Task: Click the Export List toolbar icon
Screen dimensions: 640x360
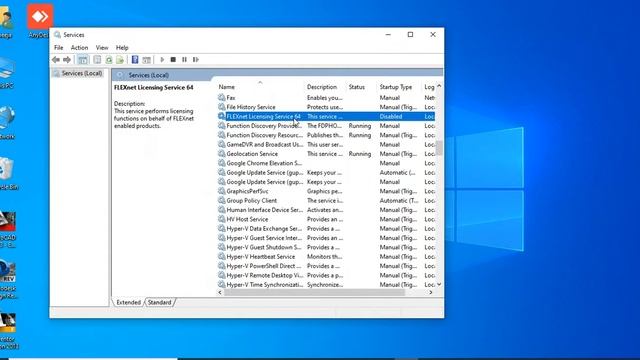Action: (120, 60)
